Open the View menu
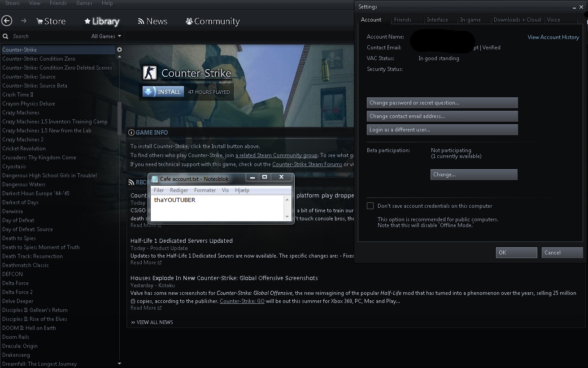 (35, 3)
